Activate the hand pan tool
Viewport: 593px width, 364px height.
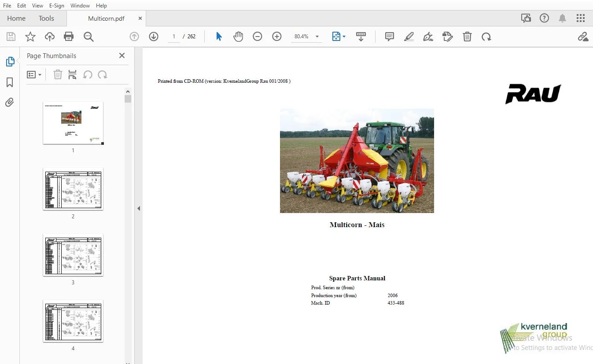pos(238,37)
